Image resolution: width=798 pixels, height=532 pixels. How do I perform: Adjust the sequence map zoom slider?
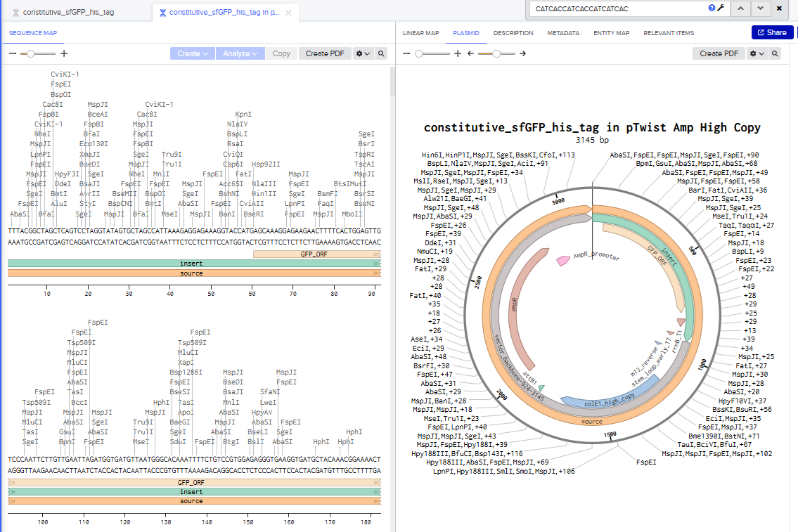click(30, 53)
